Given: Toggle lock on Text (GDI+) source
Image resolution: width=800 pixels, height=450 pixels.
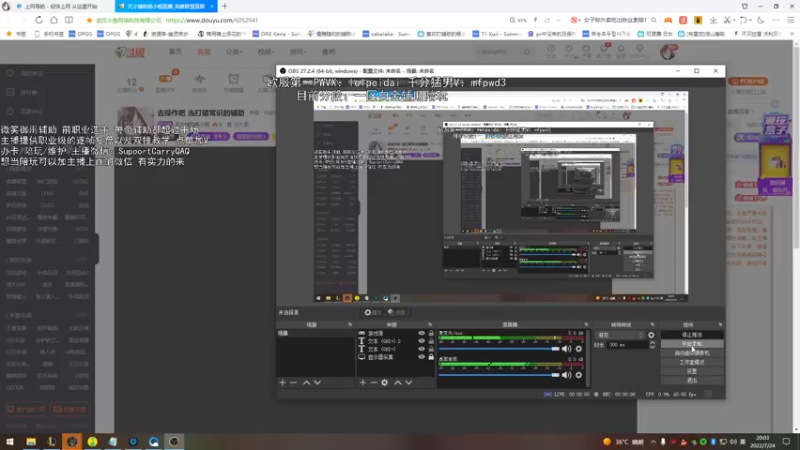Looking at the screenshot, I should (431, 349).
